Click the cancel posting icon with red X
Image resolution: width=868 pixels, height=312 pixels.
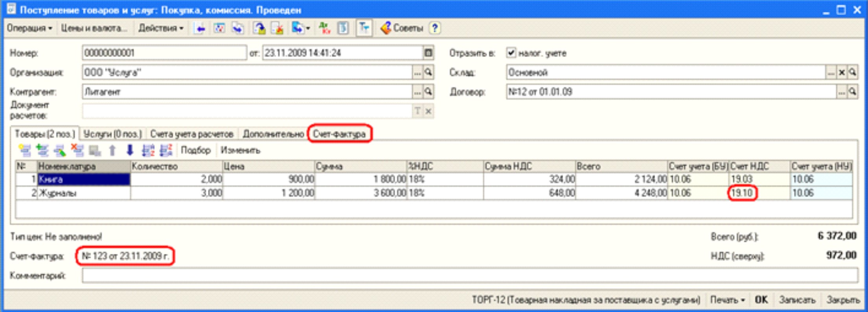pos(278,28)
